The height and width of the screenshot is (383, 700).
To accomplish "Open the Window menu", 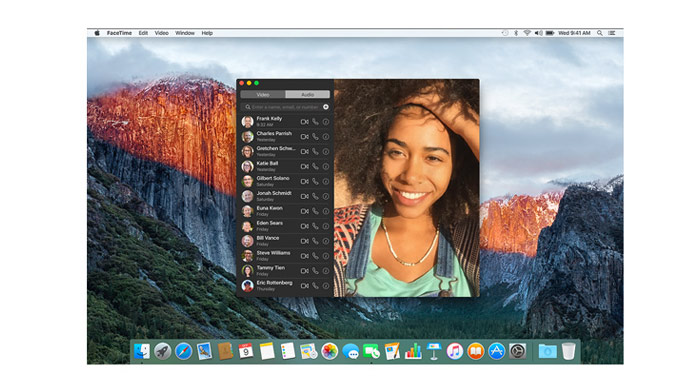I will point(185,33).
